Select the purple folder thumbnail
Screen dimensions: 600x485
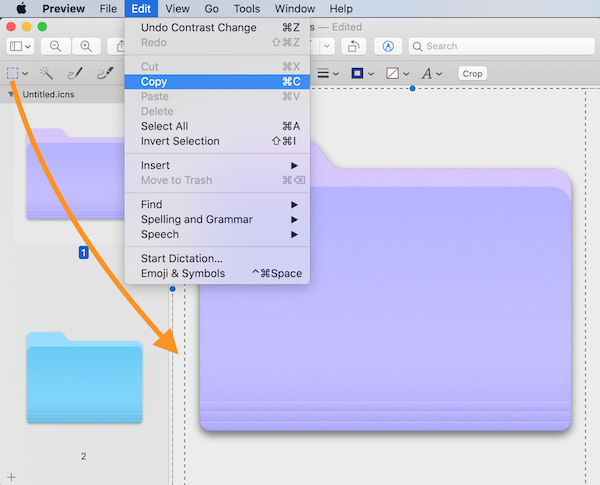pos(75,174)
